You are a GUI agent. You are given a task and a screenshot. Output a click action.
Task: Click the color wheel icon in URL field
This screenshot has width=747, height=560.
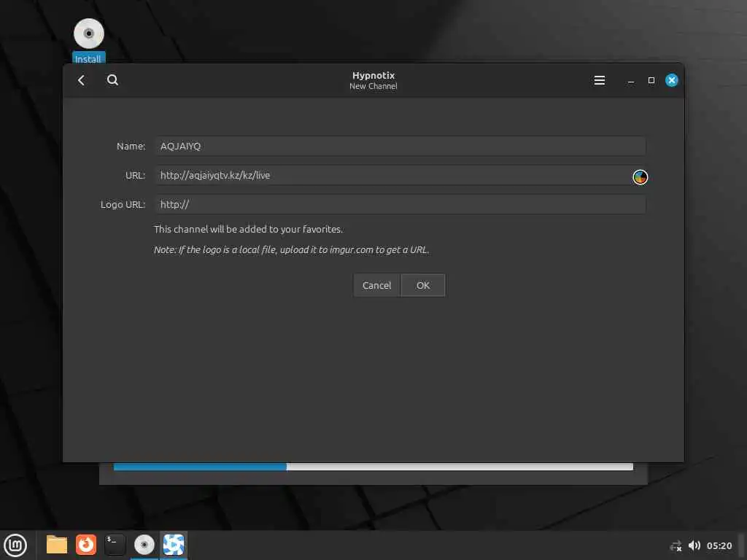point(640,177)
